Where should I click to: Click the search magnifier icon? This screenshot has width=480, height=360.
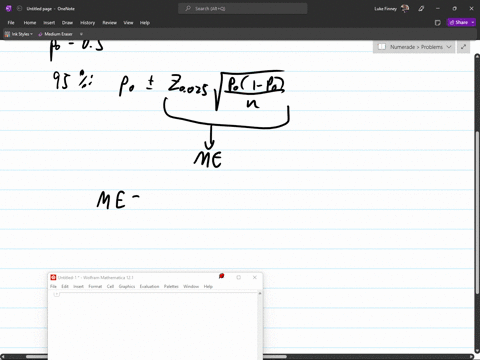coord(188,9)
